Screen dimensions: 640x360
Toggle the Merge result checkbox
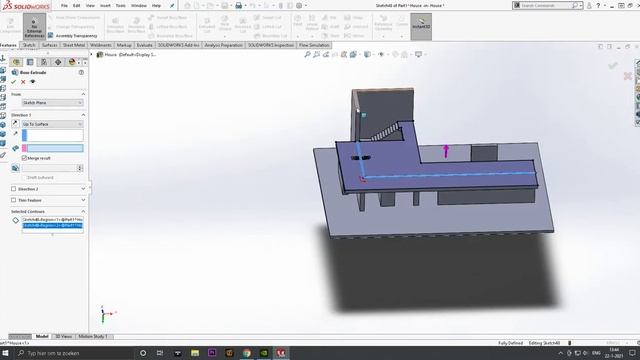pos(24,158)
